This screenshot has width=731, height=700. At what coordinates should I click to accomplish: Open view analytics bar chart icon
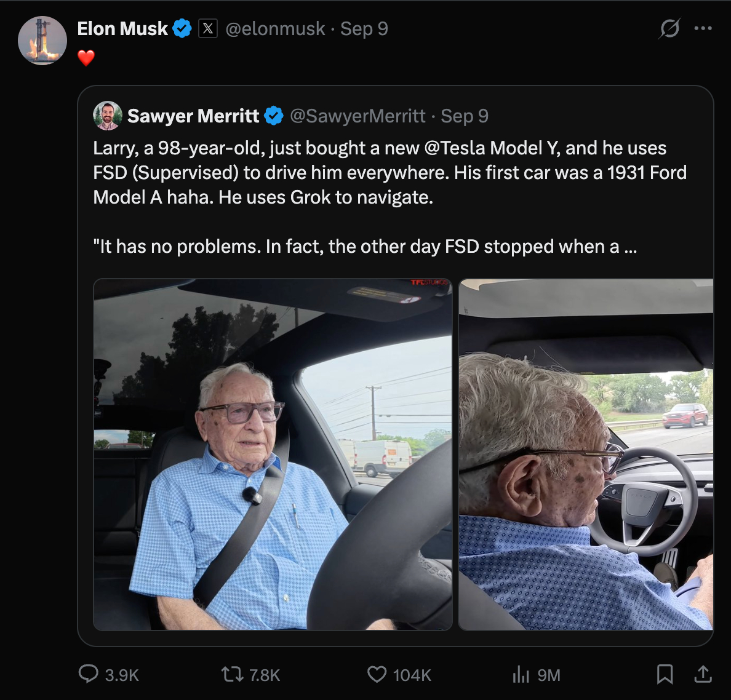pos(521,674)
